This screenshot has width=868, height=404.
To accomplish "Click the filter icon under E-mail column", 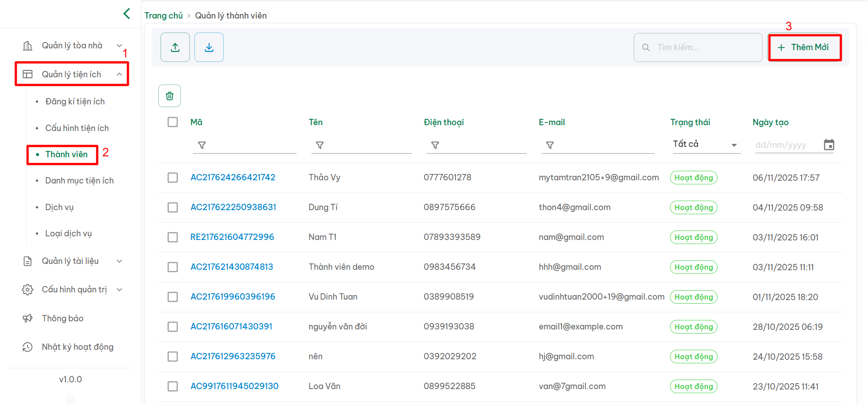I will [x=550, y=145].
